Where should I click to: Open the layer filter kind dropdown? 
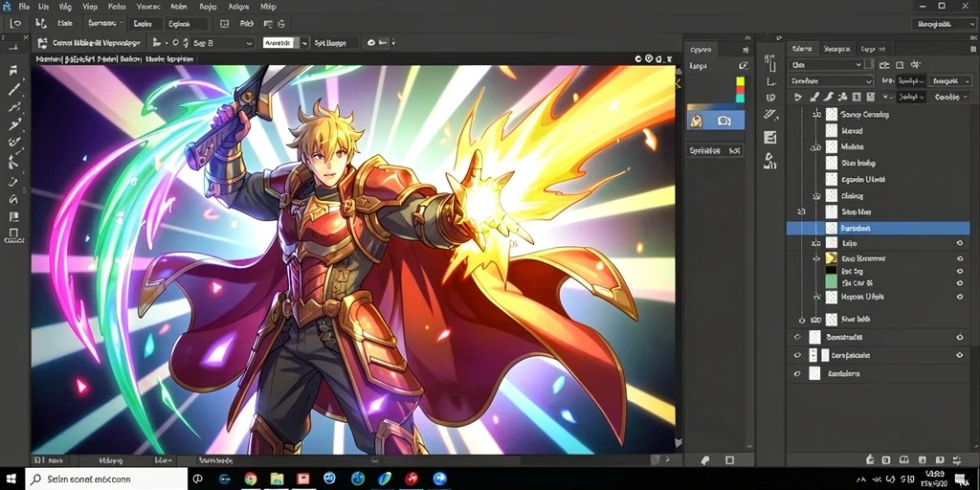(x=826, y=64)
